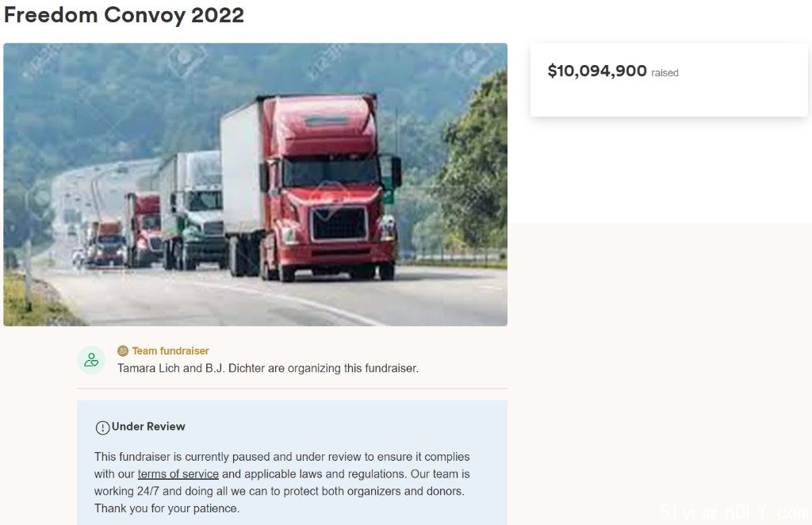Click the green organizer avatar icon
Screen dimensions: 812x525
[x=91, y=360]
